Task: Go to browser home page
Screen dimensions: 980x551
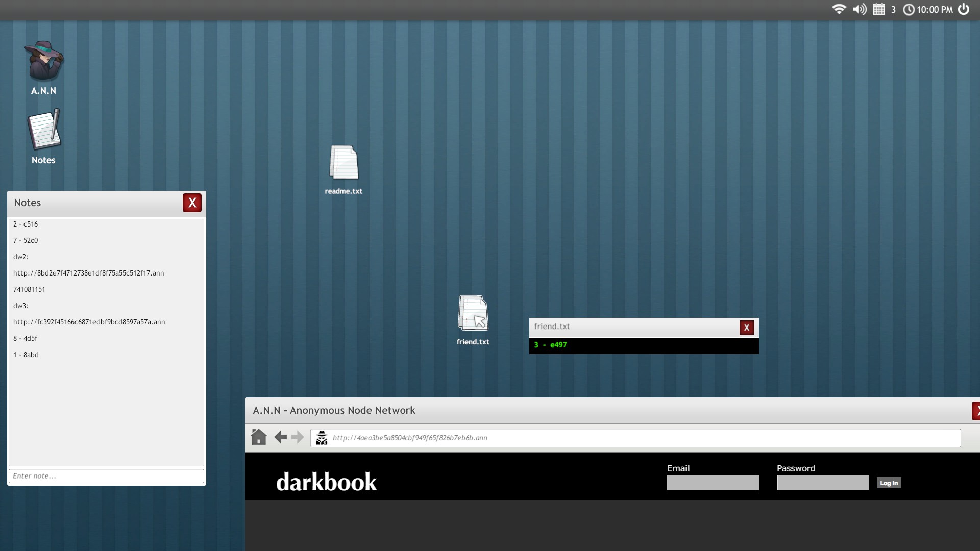Action: (259, 437)
